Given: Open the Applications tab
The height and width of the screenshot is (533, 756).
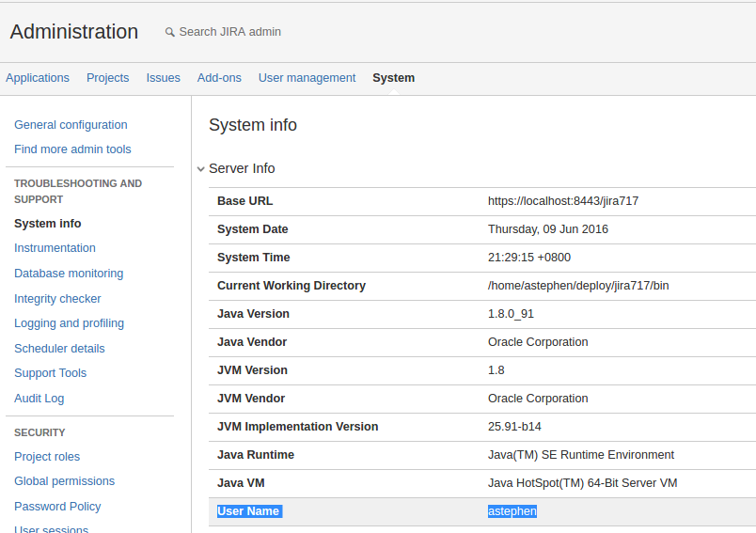Looking at the screenshot, I should [x=38, y=78].
